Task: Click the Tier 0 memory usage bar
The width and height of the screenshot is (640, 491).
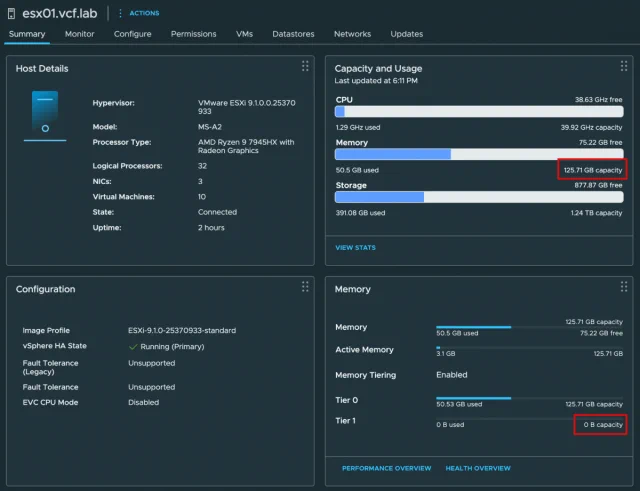Action: tap(529, 398)
